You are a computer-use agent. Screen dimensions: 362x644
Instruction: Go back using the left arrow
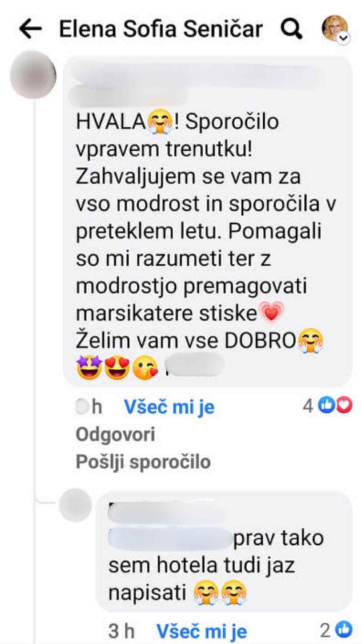[x=30, y=29]
